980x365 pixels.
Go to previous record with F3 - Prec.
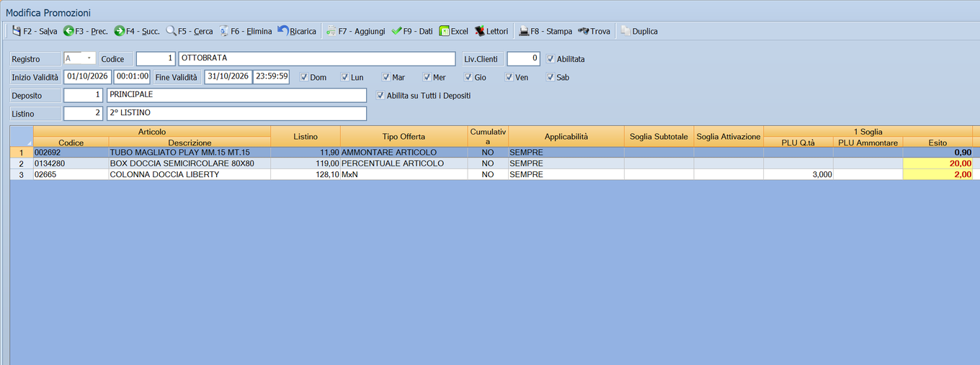tap(86, 31)
